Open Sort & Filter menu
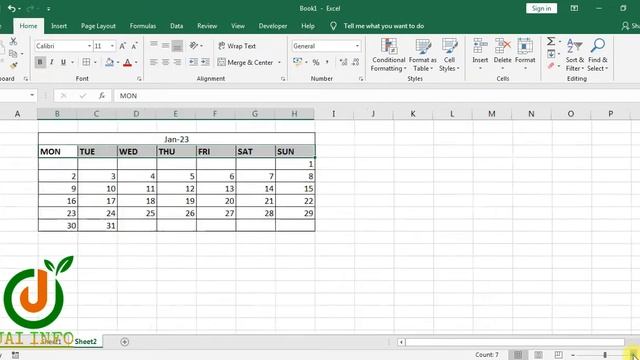Viewport: 640px width, 360px height. (575, 55)
